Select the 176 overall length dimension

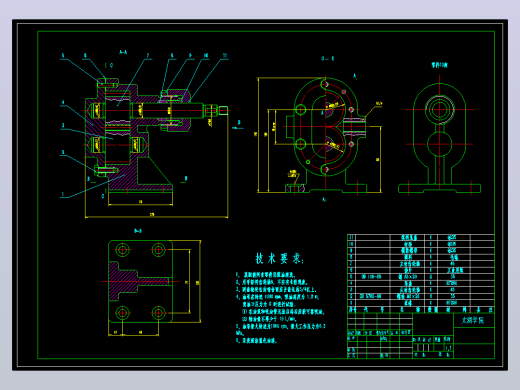pos(152,214)
